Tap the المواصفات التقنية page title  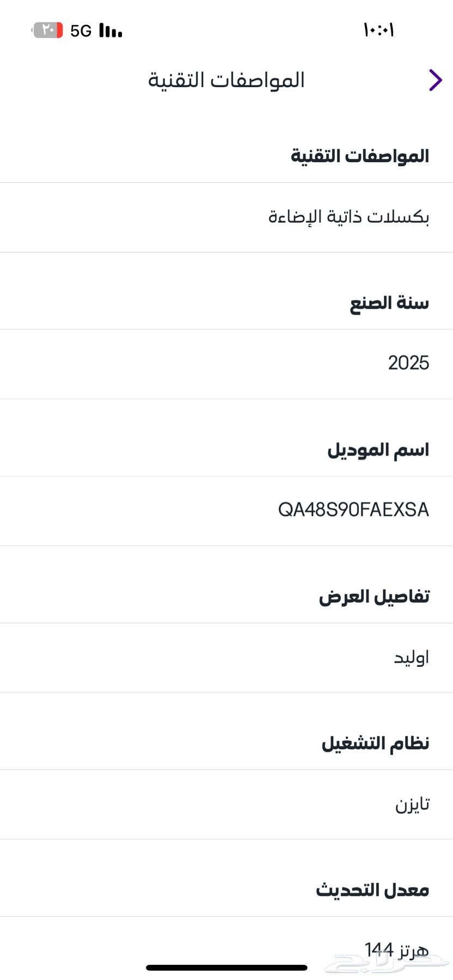[x=226, y=80]
